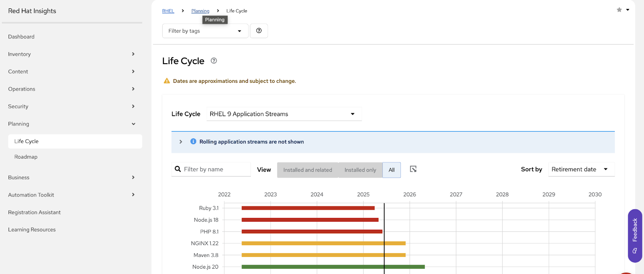Switch view to Installed only

click(x=360, y=170)
